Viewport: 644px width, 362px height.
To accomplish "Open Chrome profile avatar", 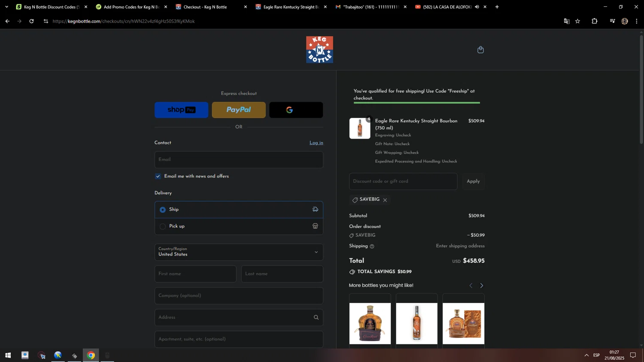I will (x=625, y=21).
